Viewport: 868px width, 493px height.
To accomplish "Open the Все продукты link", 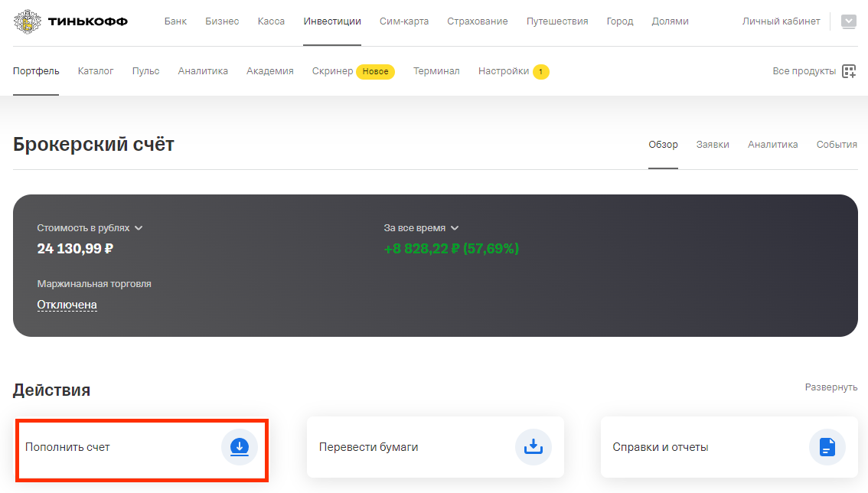I will 804,71.
